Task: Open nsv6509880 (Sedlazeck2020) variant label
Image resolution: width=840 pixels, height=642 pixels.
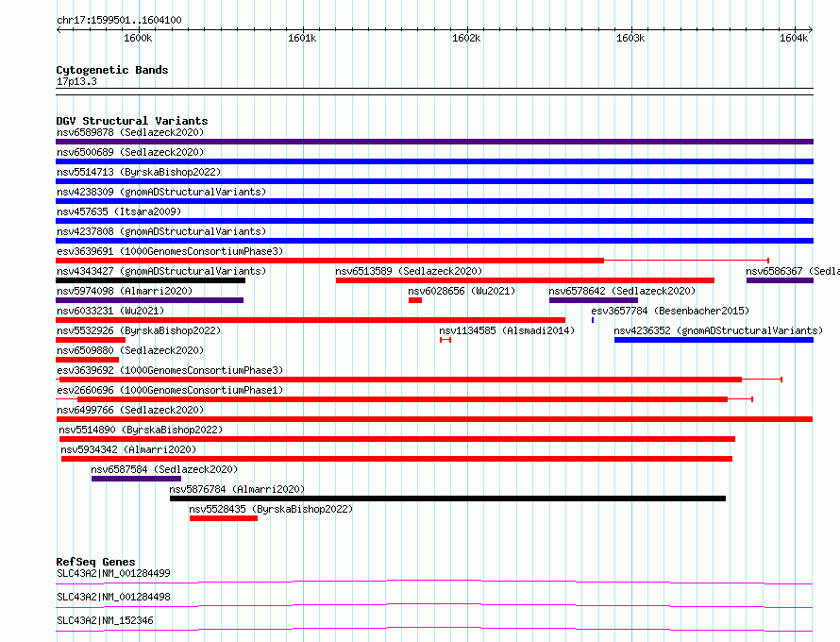Action: 130,350
